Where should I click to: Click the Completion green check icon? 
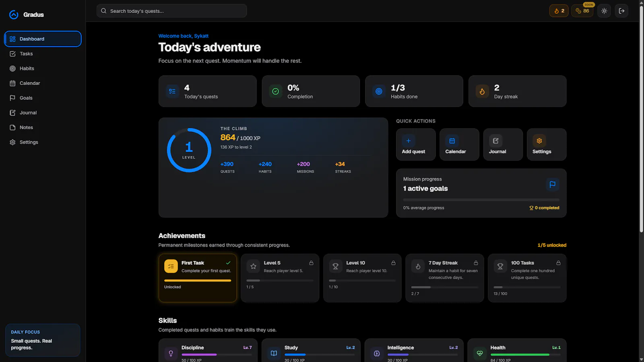click(x=275, y=91)
